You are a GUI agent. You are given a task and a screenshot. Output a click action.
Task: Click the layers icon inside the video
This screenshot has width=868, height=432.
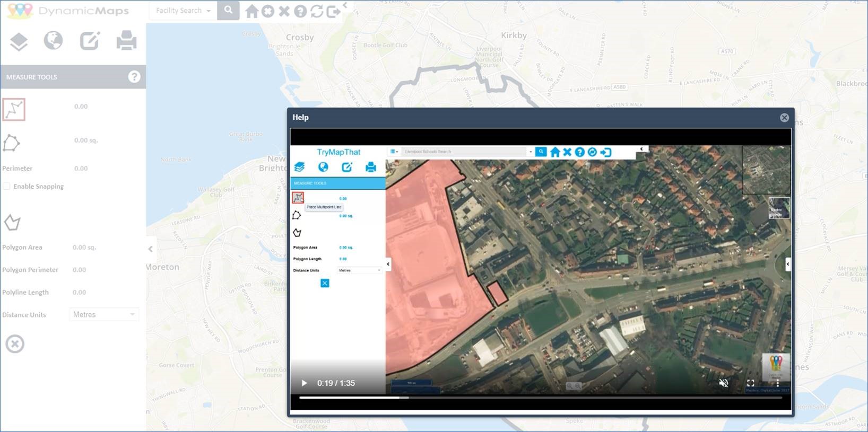coord(299,167)
